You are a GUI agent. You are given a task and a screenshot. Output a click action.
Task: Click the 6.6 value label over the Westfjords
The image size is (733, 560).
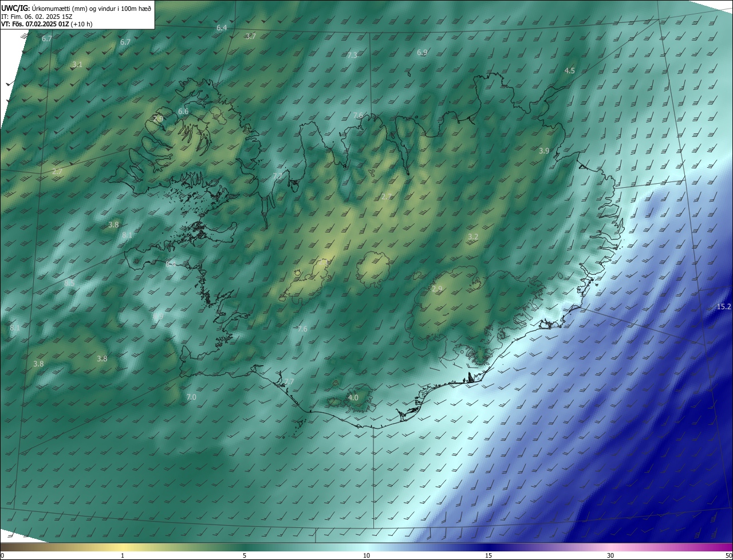[x=183, y=112]
